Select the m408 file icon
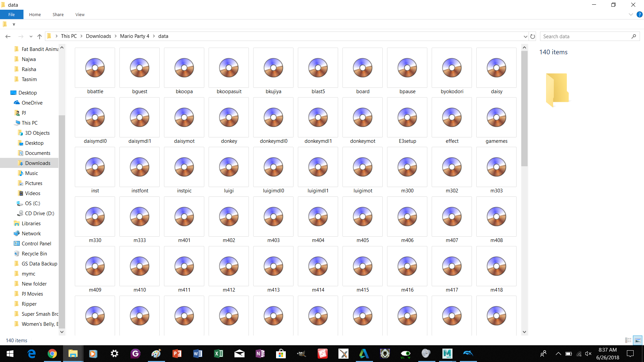 (496, 217)
